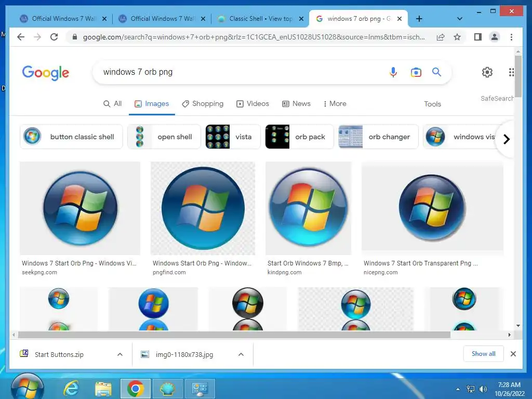This screenshot has width=532, height=399.
Task: Open Start Buttons.zip download
Action: click(x=59, y=354)
